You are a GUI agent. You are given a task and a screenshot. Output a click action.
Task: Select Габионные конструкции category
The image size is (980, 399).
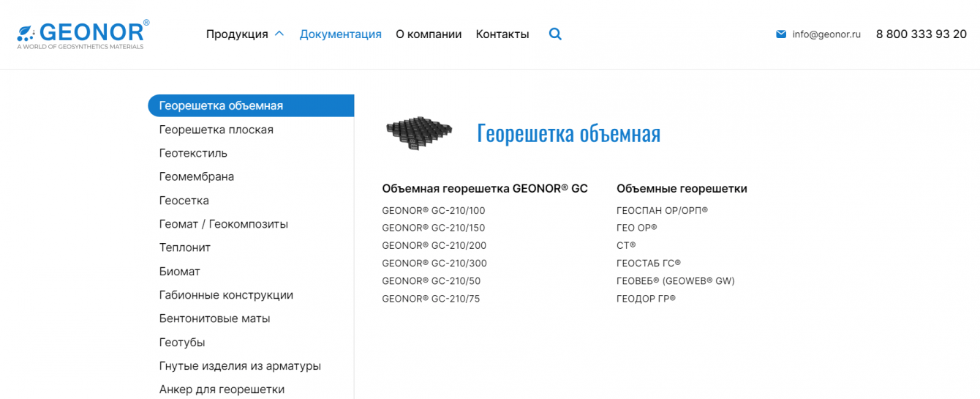[226, 295]
